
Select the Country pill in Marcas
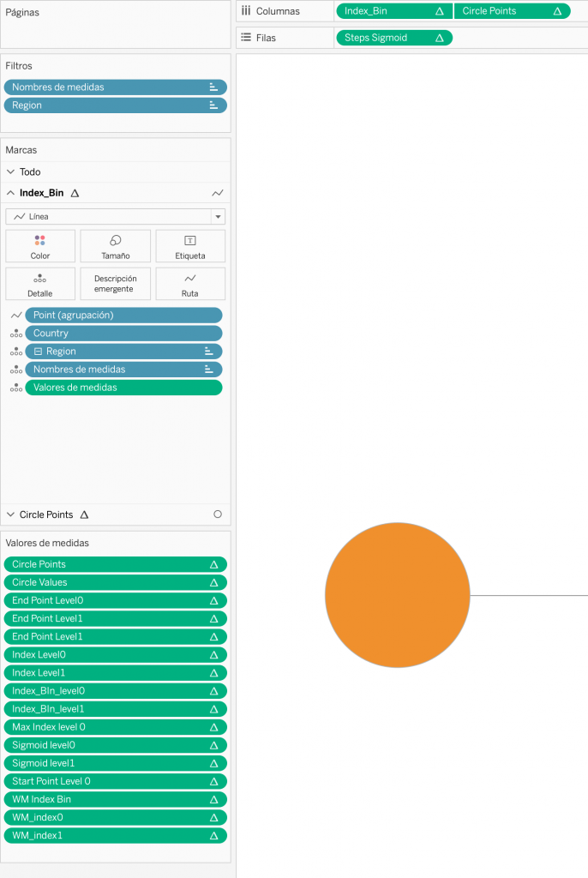coord(123,334)
